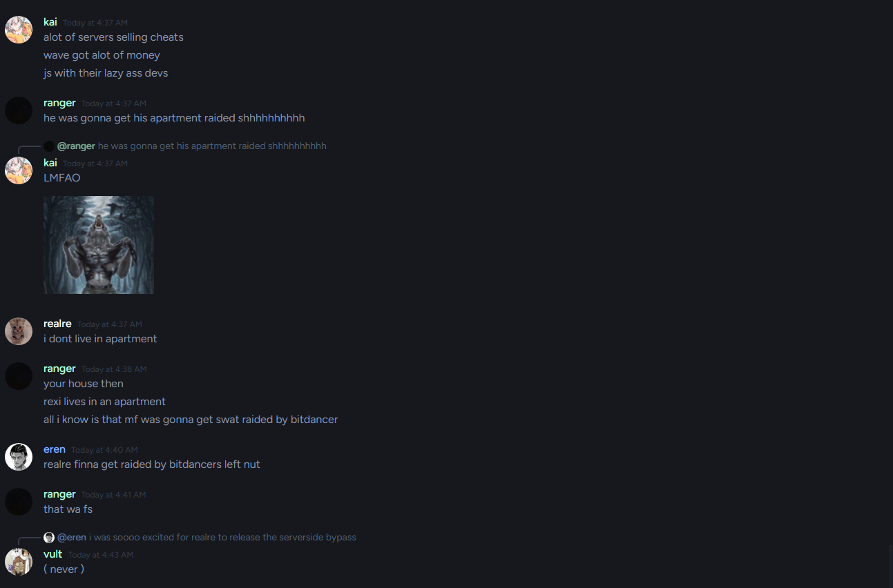Click the @ranger mention in the reply preview
This screenshot has height=588, width=893.
point(76,146)
